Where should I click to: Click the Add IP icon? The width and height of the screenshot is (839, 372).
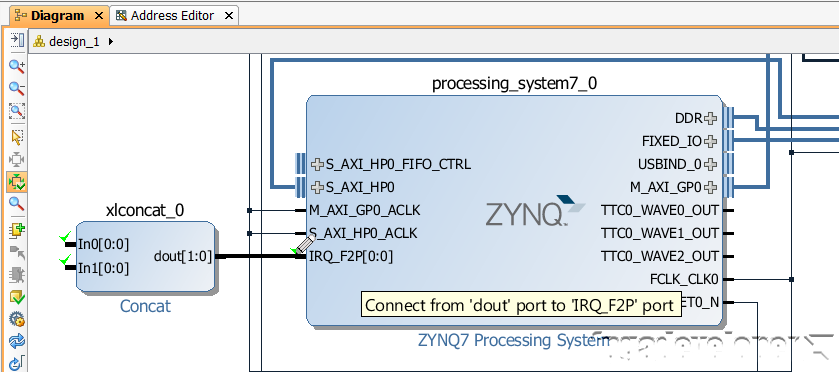click(17, 230)
